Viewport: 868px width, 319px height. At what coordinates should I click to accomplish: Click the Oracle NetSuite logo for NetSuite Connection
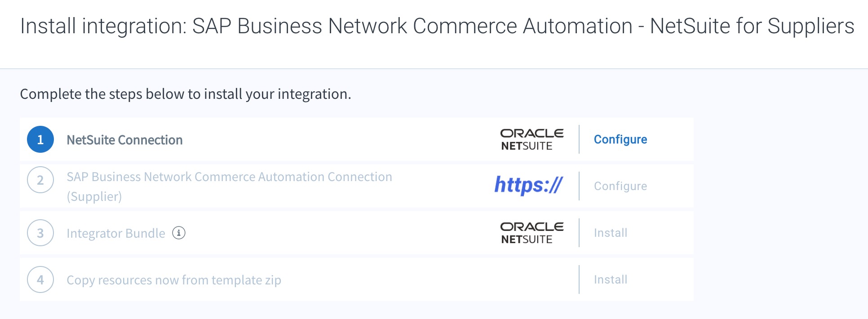click(531, 139)
